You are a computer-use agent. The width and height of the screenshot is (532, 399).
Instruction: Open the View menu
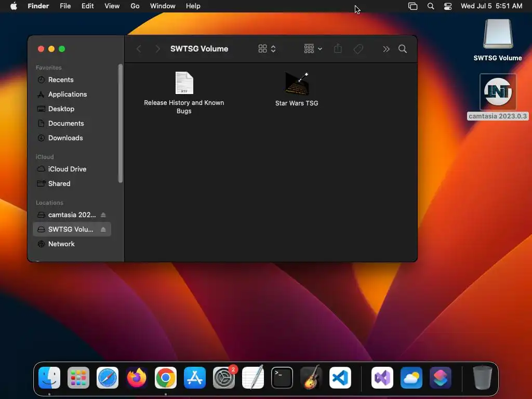point(112,6)
